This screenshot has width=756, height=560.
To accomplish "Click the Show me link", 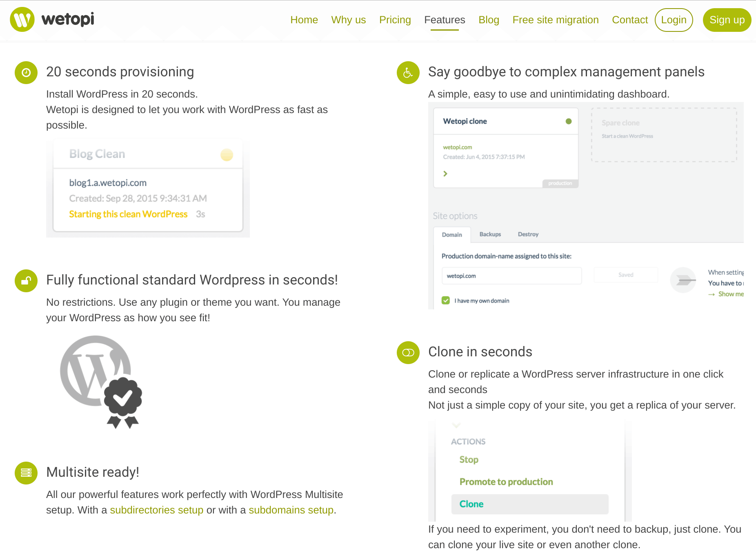I will pos(731,294).
